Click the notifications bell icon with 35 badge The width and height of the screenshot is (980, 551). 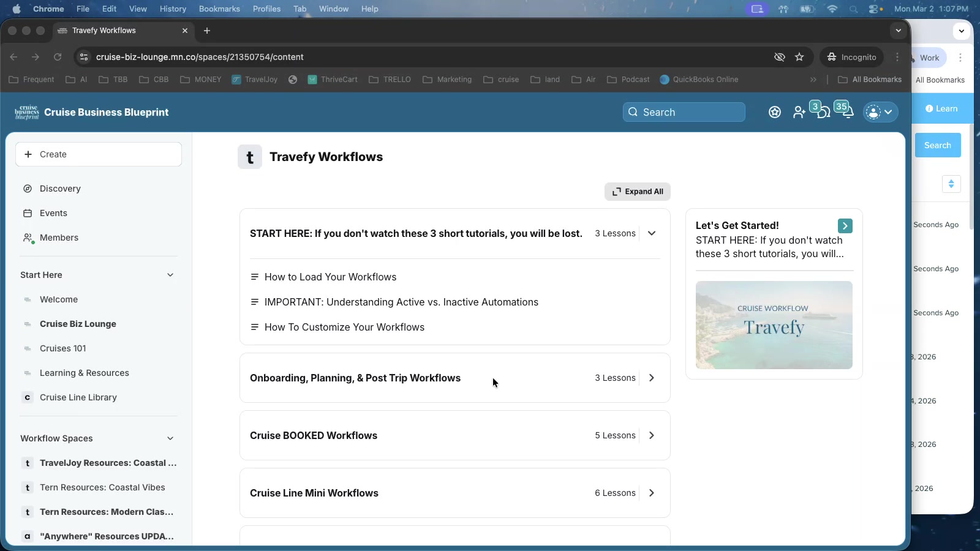846,112
